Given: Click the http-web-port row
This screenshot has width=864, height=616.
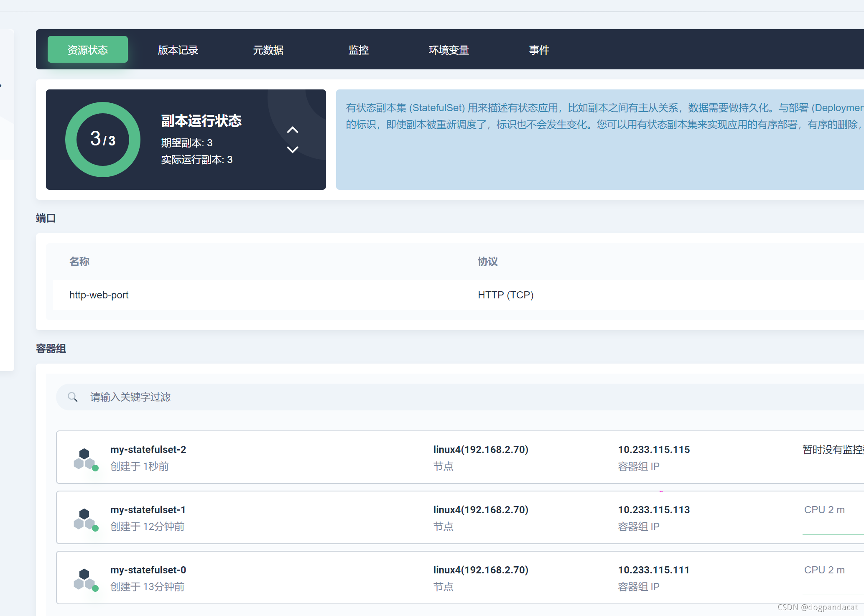Looking at the screenshot, I should coord(99,295).
